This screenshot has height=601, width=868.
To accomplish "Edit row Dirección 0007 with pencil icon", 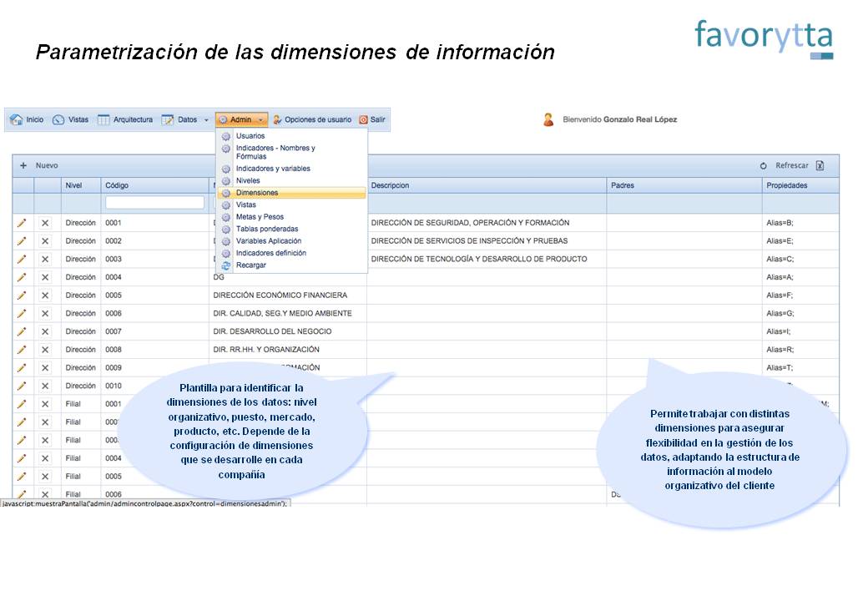I will pyautogui.click(x=22, y=331).
